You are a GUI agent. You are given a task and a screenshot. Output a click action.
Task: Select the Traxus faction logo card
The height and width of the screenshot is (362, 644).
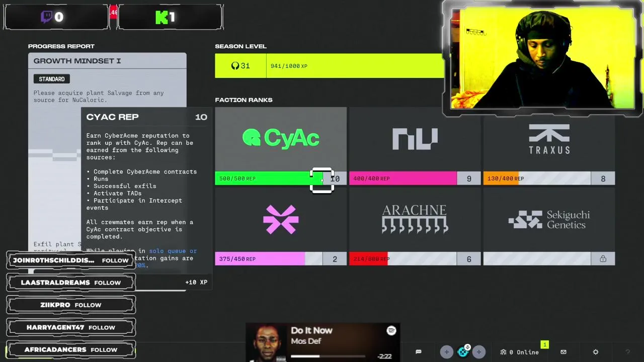click(549, 138)
